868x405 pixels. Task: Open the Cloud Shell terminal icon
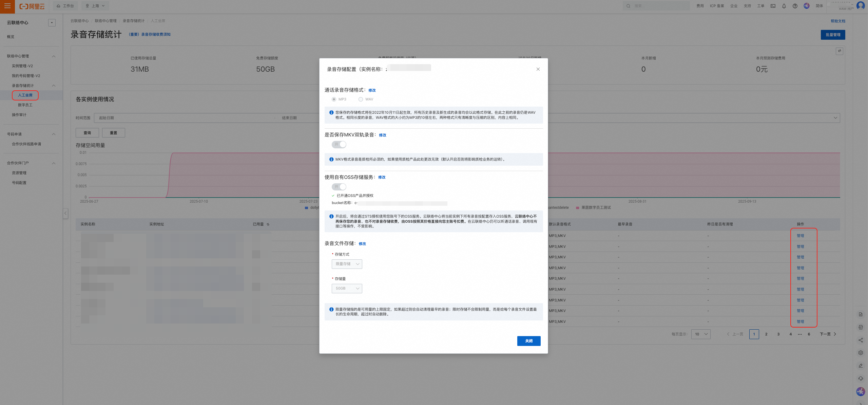[x=773, y=6]
